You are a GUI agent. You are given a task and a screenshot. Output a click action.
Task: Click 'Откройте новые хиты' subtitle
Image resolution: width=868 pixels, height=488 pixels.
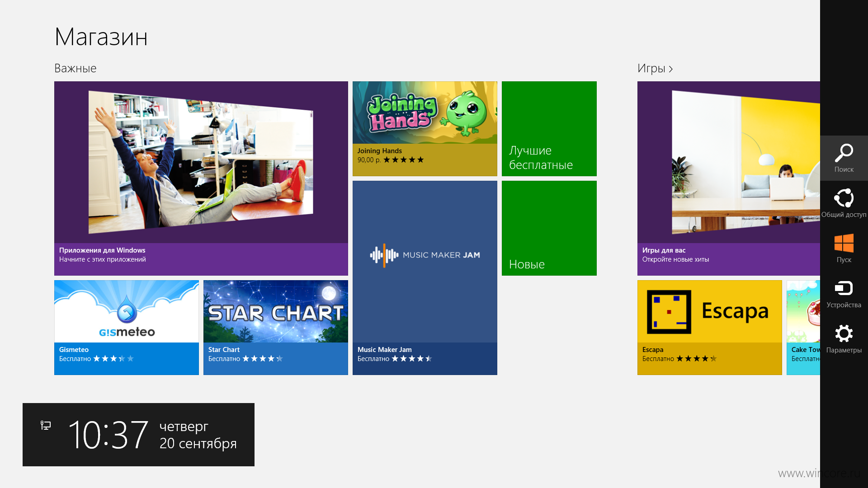[x=675, y=259]
